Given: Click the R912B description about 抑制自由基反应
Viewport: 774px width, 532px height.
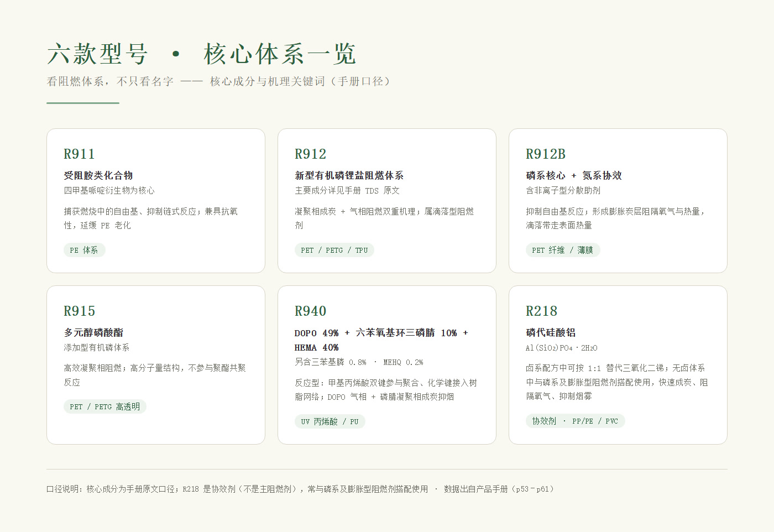Looking at the screenshot, I should coord(615,218).
